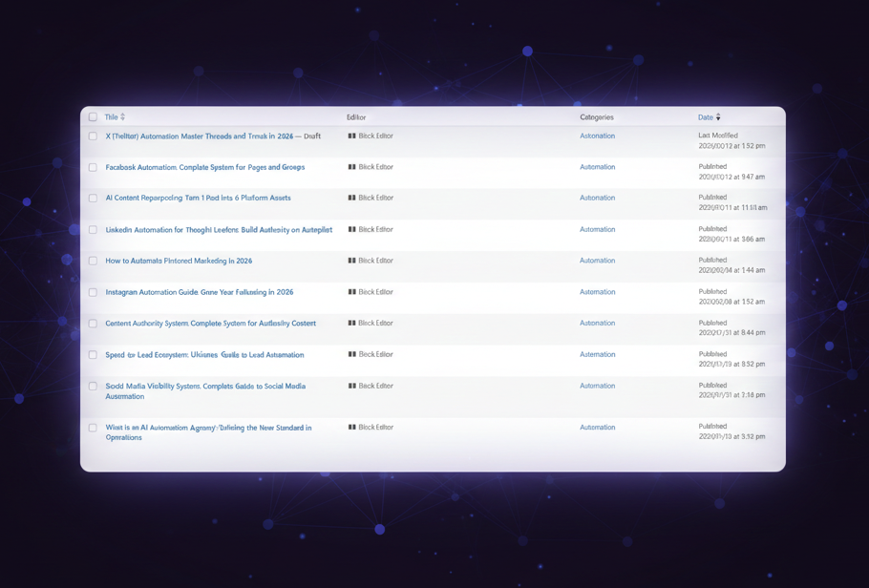Filter by Automation category in Social Media Visibility row

(x=598, y=386)
